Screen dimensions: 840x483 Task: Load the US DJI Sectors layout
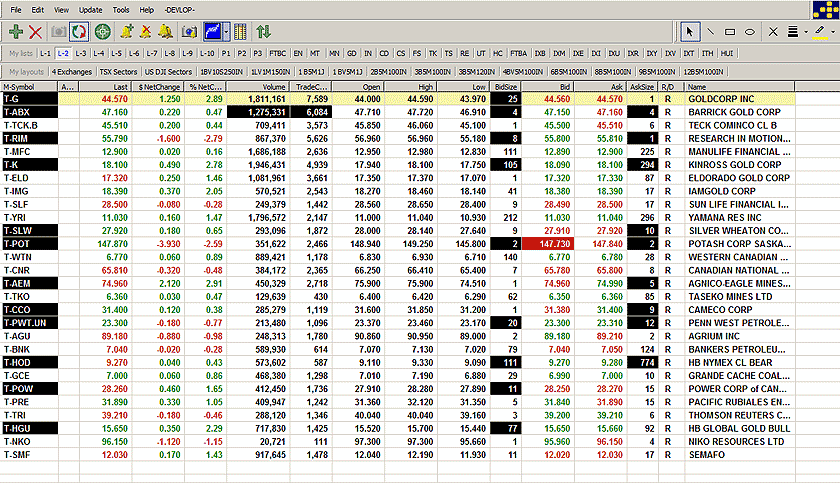pyautogui.click(x=168, y=72)
